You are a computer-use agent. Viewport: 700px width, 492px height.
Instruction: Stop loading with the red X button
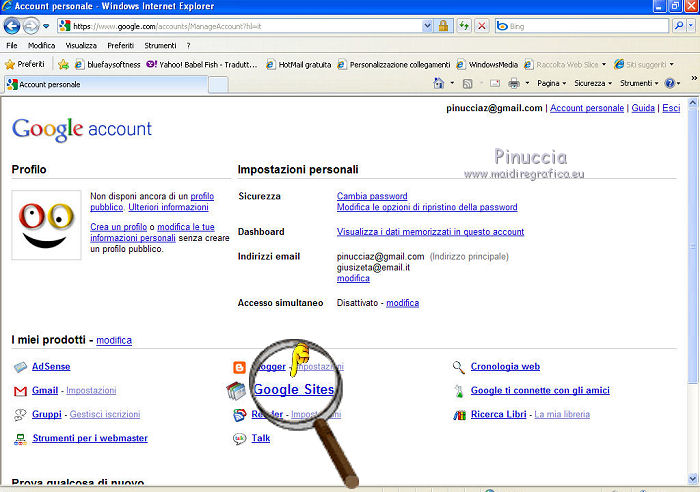pos(482,26)
